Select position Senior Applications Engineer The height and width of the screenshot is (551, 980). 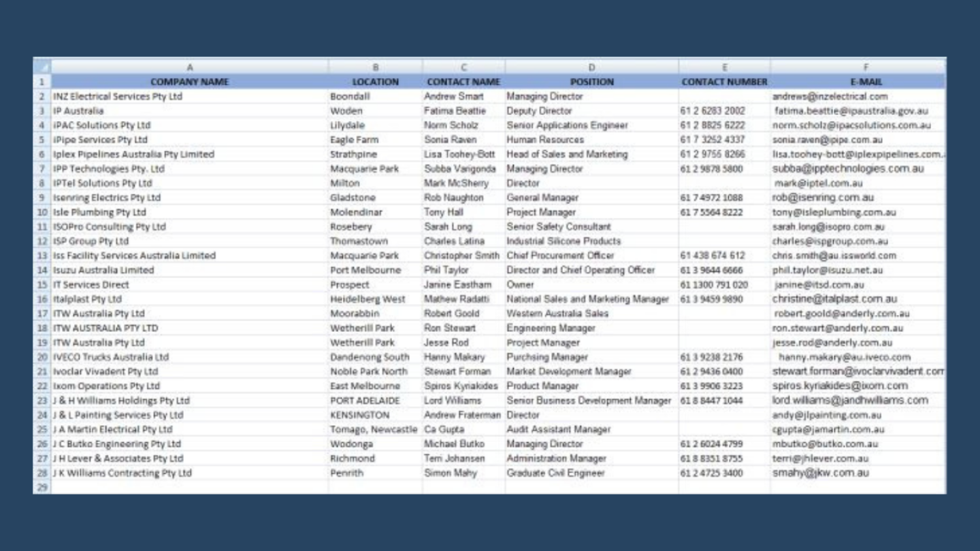tap(591, 125)
